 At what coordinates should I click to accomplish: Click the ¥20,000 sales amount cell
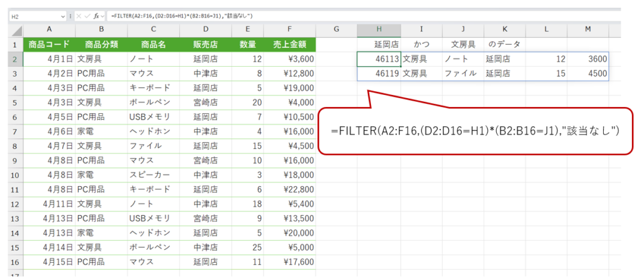289,233
